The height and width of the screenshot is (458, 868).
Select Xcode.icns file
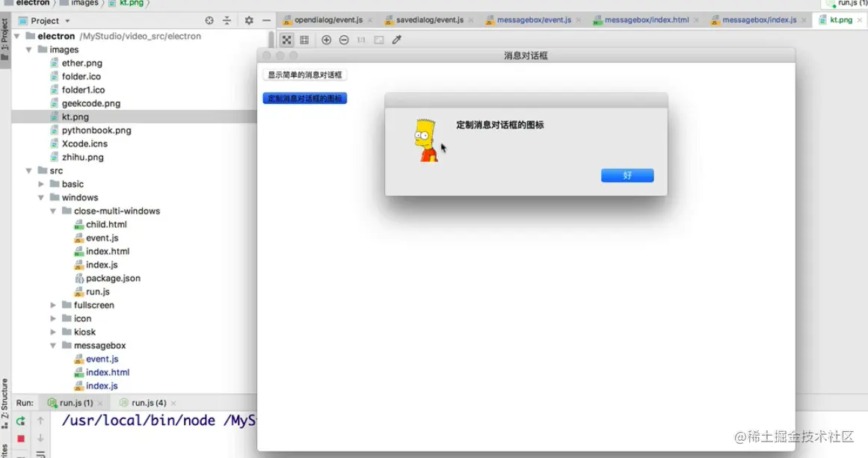point(84,143)
